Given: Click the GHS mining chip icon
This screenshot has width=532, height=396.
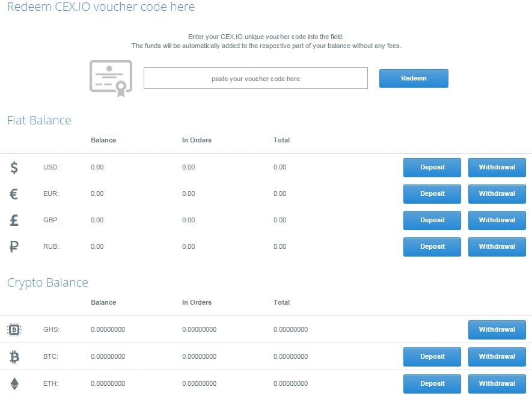Looking at the screenshot, I should (x=14, y=329).
